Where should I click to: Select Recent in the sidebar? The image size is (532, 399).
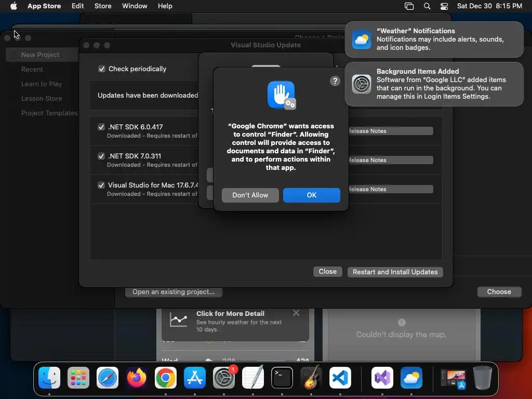tap(32, 69)
